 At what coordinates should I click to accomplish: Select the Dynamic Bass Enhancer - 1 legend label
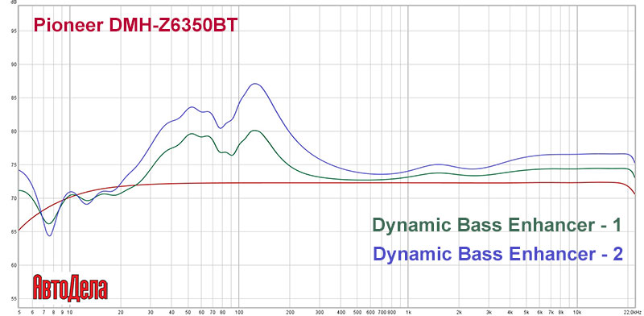(x=497, y=226)
